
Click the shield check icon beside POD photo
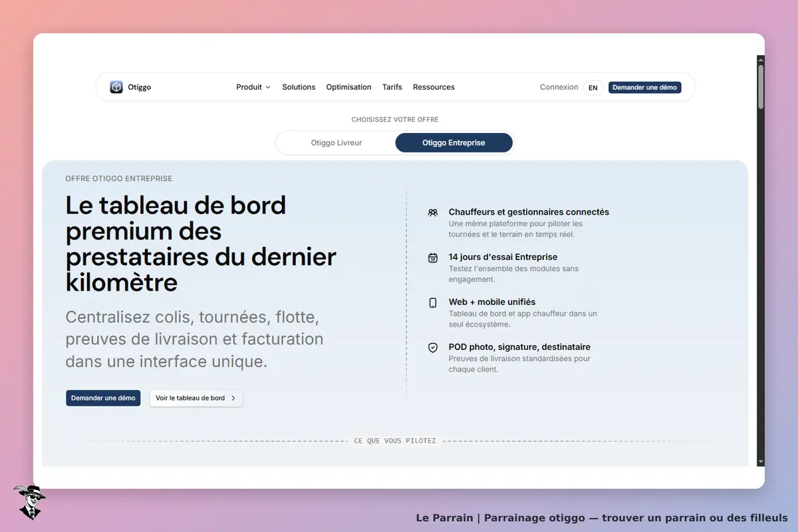(433, 348)
